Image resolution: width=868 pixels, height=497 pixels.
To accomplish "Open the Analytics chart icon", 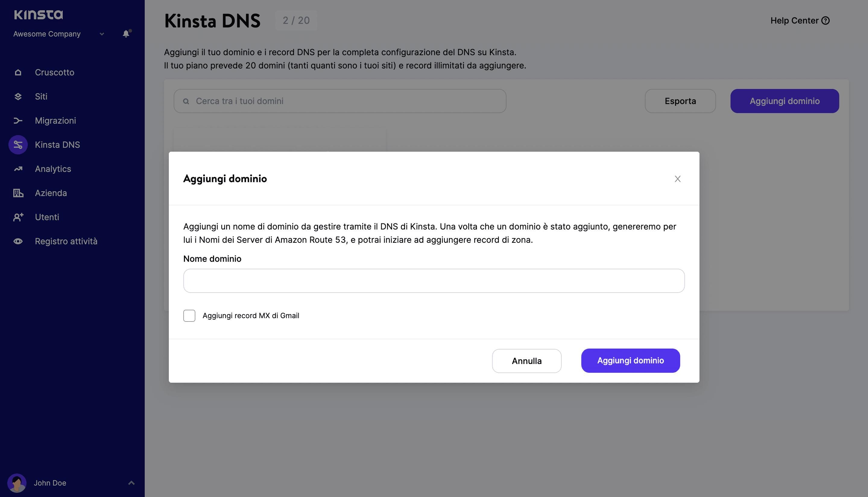I will pos(18,169).
